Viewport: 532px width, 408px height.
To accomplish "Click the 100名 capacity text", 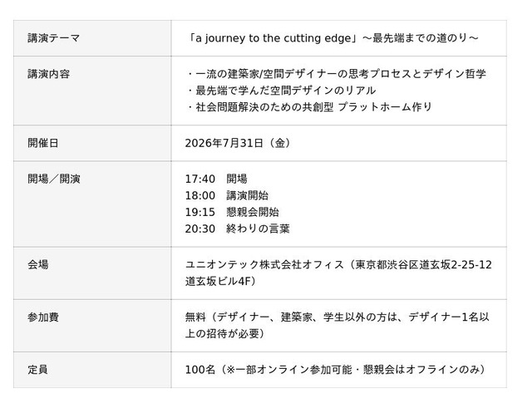I will [200, 370].
